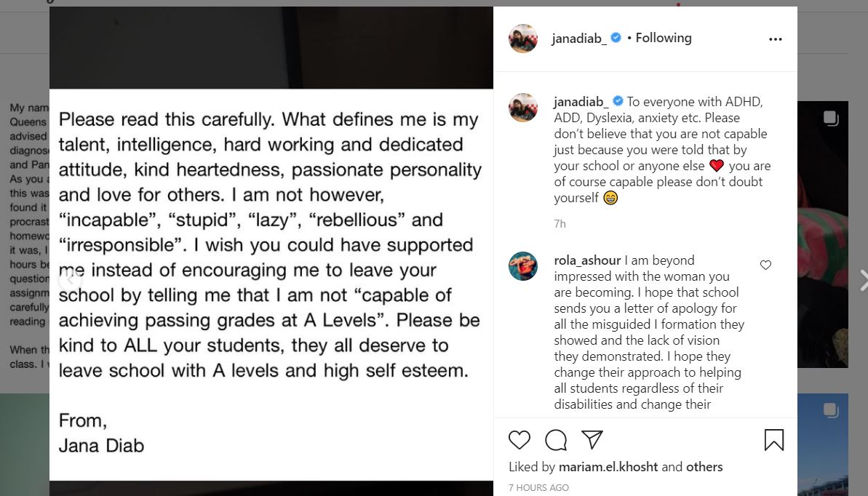The width and height of the screenshot is (868, 496).
Task: Open the top-right background post thumbnail
Action: coord(823,233)
